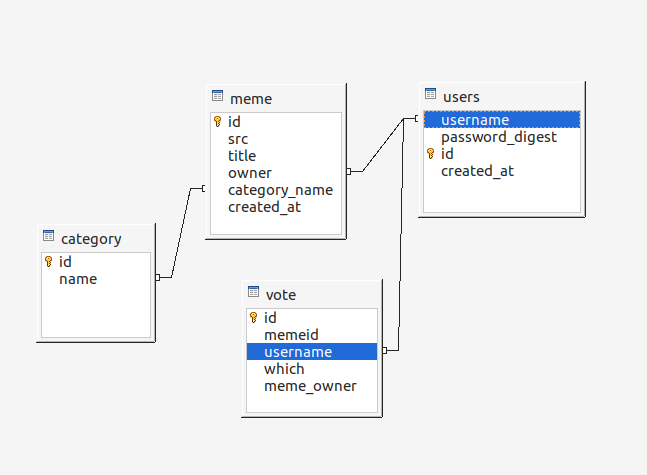Screen dimensions: 647x475
Task: Click the category table icon
Action: tap(48, 236)
